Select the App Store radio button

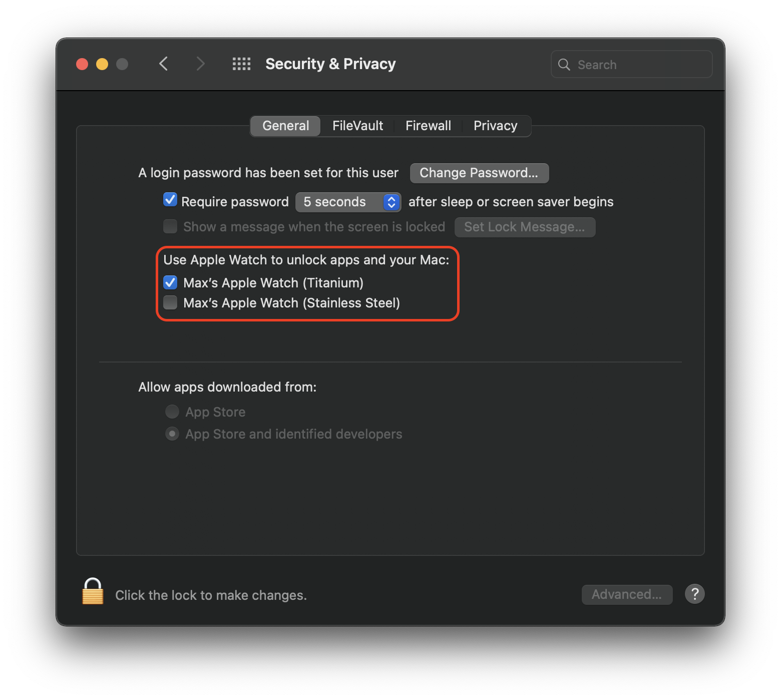coord(172,411)
